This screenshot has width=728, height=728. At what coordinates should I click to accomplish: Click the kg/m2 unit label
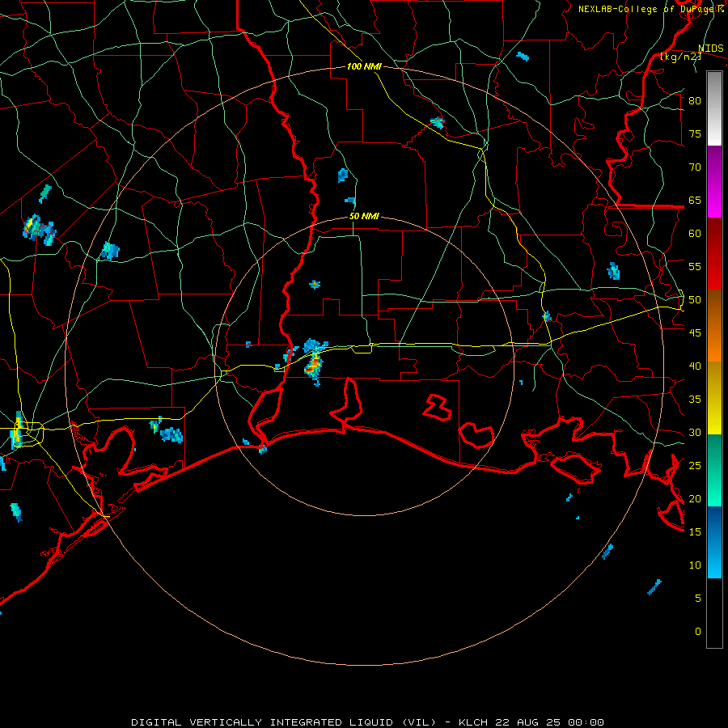[680, 57]
